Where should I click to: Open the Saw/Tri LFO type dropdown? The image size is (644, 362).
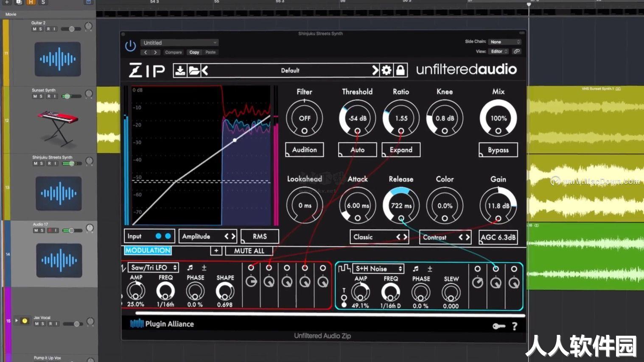[154, 267]
